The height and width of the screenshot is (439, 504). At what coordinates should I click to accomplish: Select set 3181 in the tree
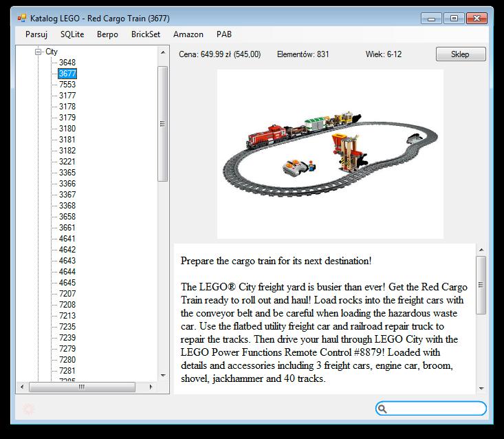[67, 140]
